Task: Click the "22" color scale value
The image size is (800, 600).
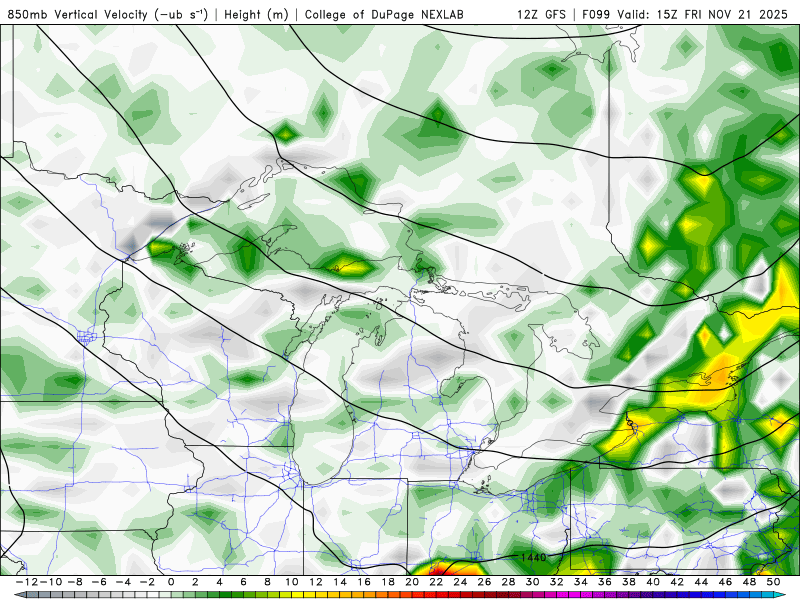Action: (x=436, y=582)
